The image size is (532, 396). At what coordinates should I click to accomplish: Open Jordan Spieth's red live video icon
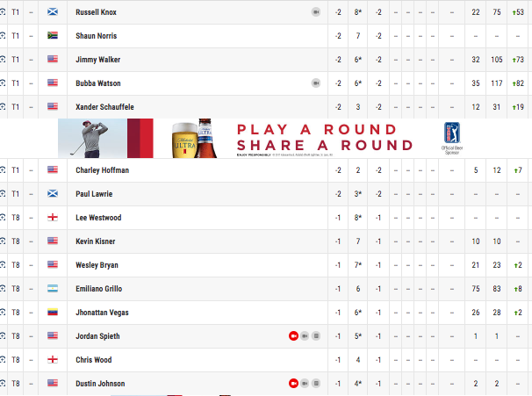(293, 336)
